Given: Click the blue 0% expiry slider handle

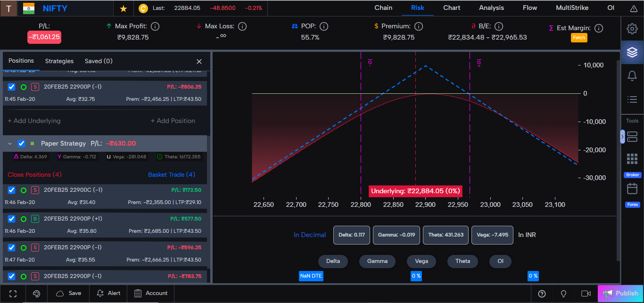Looking at the screenshot, I should 416,276.
